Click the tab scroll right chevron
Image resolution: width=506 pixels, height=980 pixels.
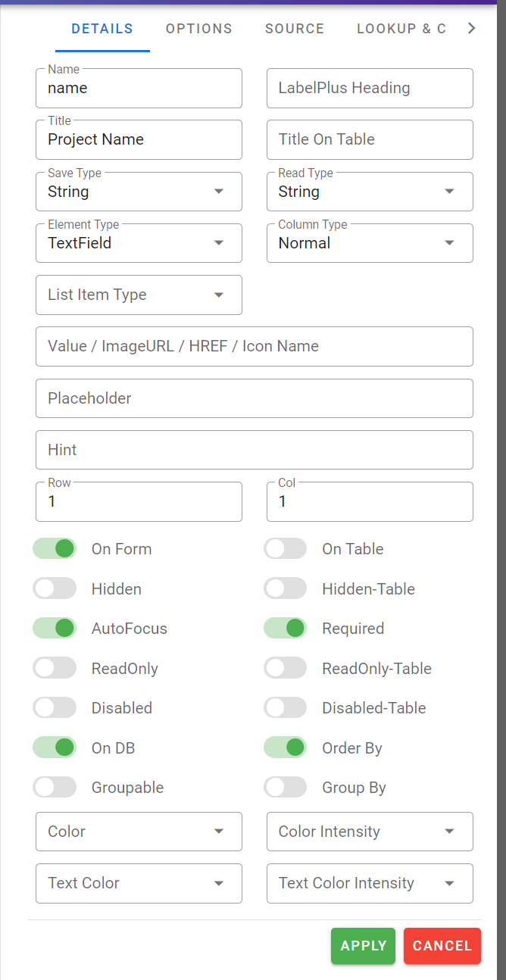point(472,29)
